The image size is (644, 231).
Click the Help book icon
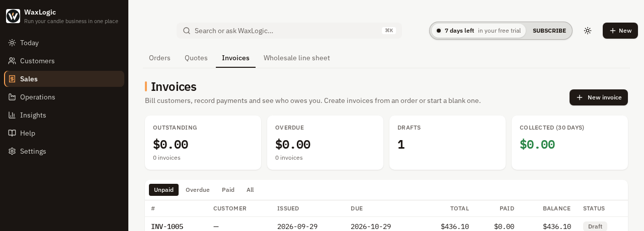pos(12,133)
